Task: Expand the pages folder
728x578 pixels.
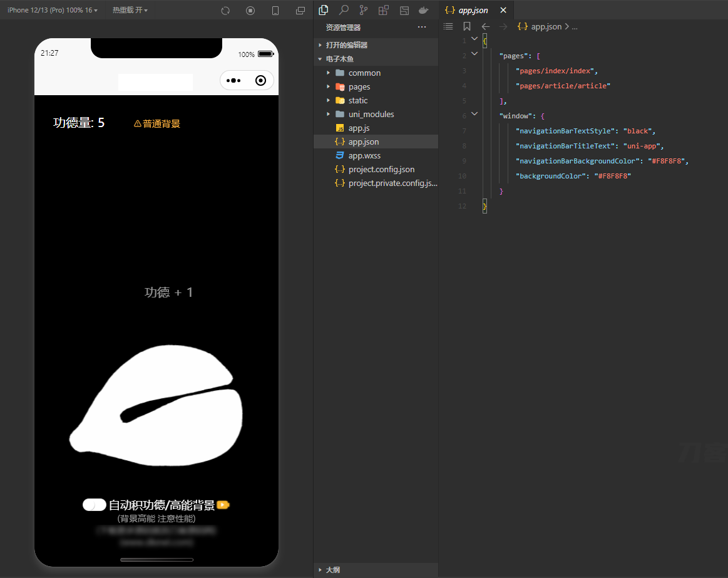Action: click(376, 87)
